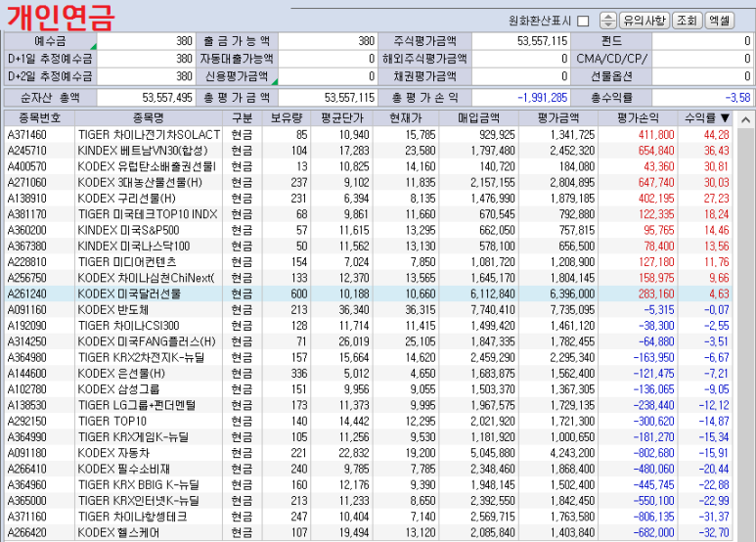Click current price 36,315 for KODEX 반도체
This screenshot has width=756, height=542.
click(x=420, y=309)
